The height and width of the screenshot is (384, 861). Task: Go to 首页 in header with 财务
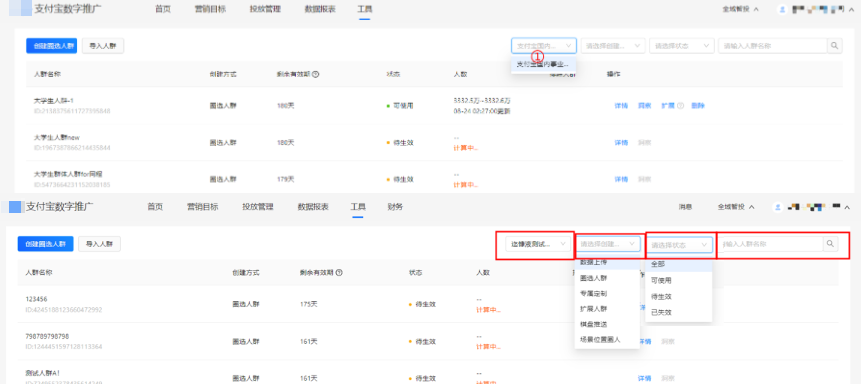(x=155, y=207)
